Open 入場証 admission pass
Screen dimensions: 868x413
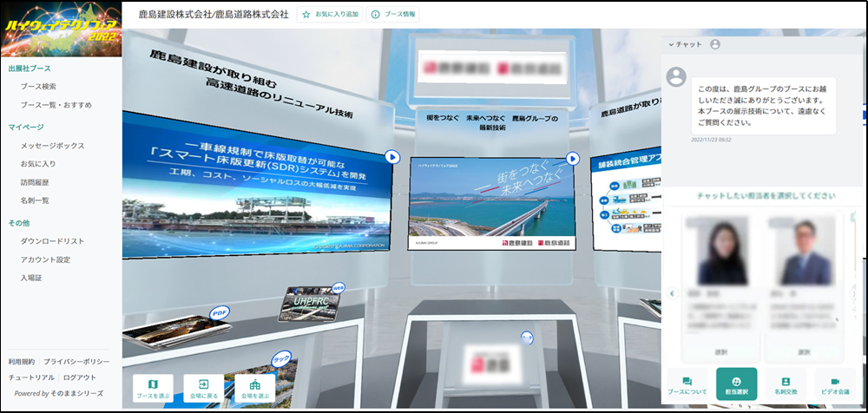coord(31,278)
